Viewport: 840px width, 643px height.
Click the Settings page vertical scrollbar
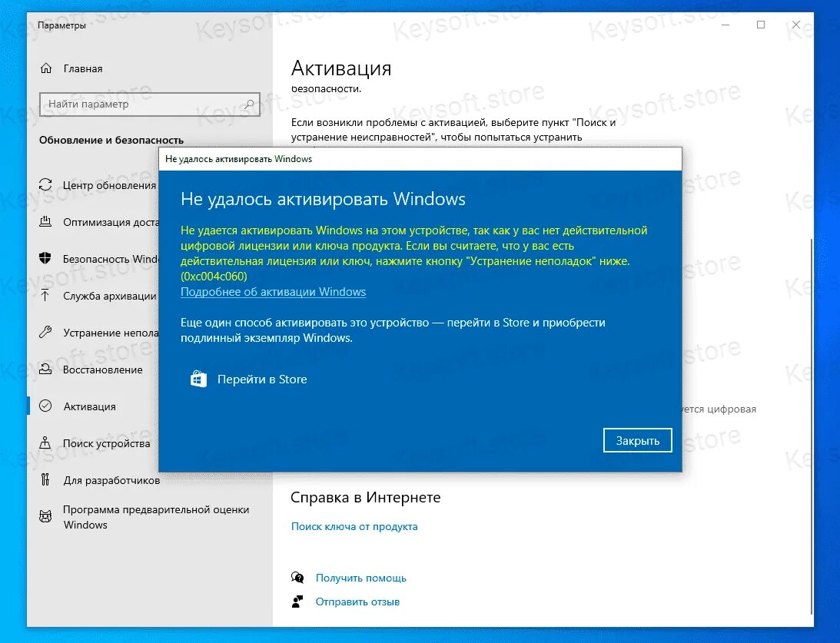coord(811,426)
